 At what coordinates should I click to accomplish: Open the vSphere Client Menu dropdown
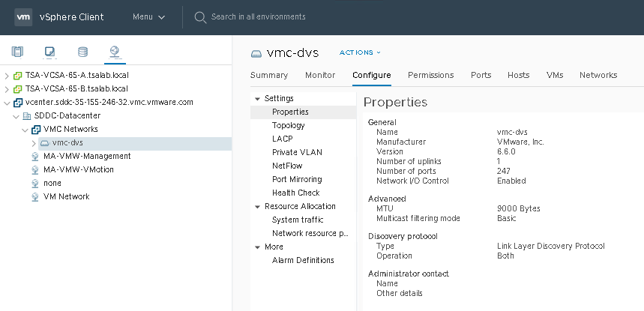coord(148,16)
